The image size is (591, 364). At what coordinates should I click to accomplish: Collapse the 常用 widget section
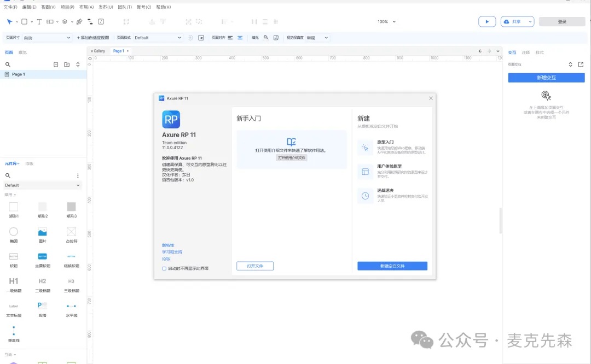pos(10,195)
